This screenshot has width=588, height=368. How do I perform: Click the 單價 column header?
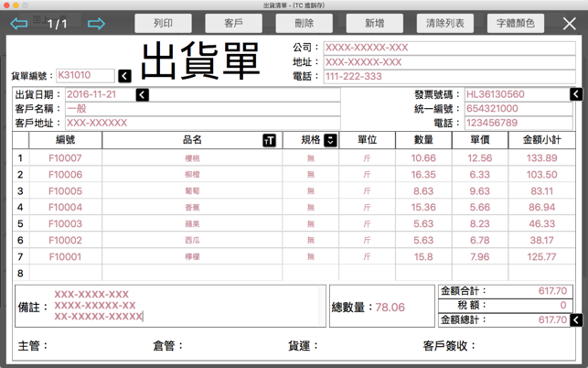pos(479,140)
